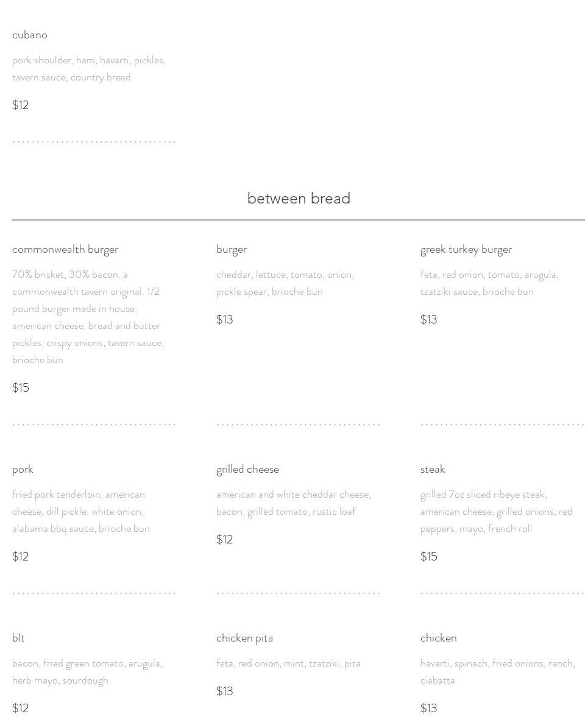
Task: Click the burger's cheddar lettuce description
Action: coord(285,283)
